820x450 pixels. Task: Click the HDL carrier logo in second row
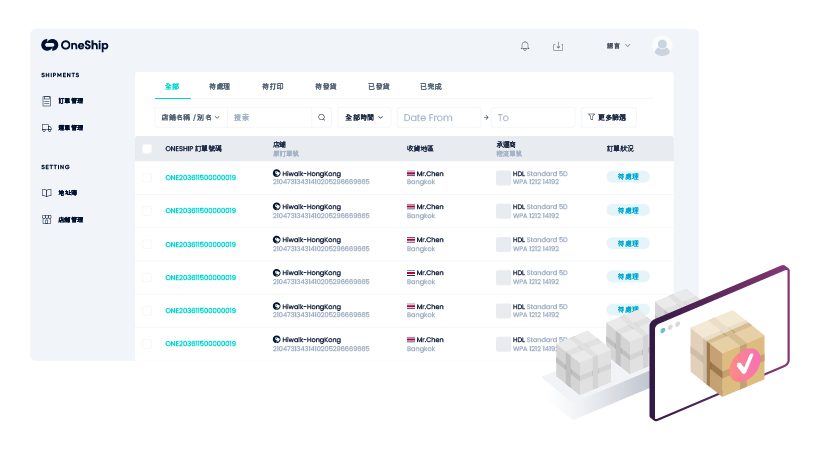pos(503,211)
